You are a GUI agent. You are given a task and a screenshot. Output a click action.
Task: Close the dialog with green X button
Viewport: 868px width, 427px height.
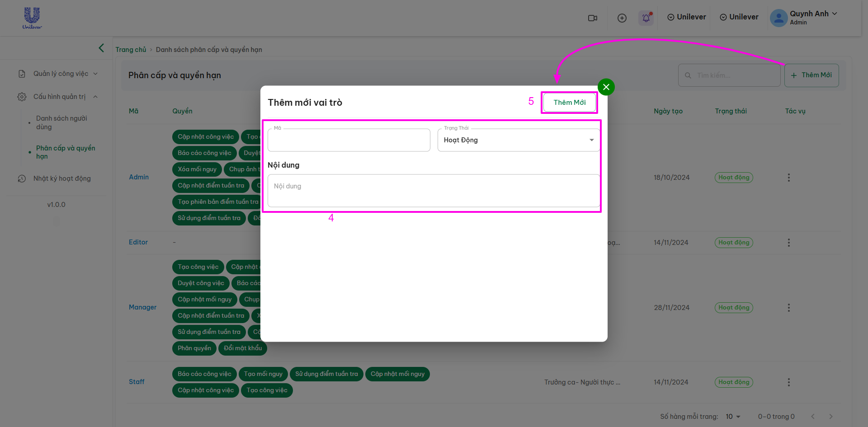[x=606, y=87]
